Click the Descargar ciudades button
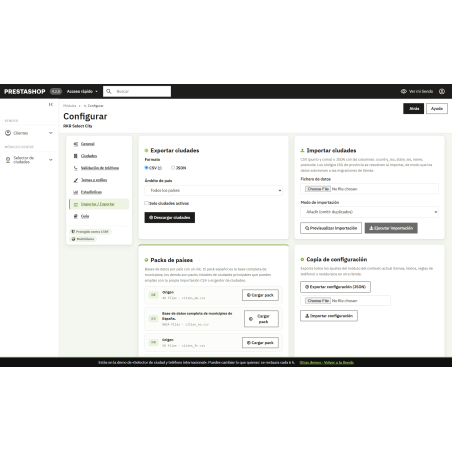 coord(170,218)
